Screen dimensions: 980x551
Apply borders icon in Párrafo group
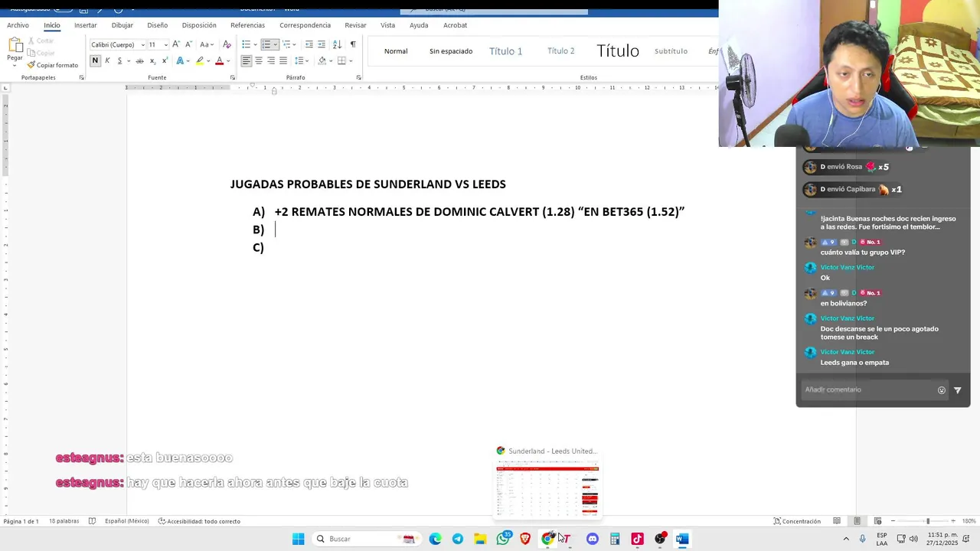(341, 60)
